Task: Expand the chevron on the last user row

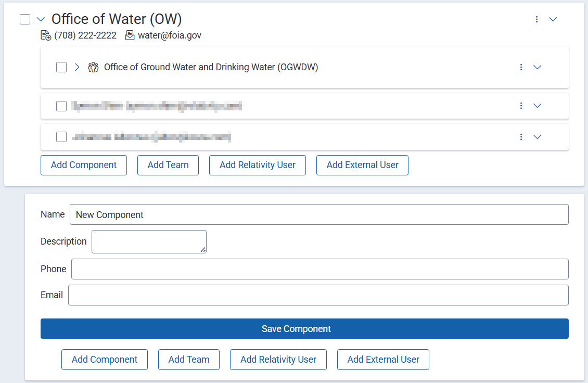Action: click(537, 137)
